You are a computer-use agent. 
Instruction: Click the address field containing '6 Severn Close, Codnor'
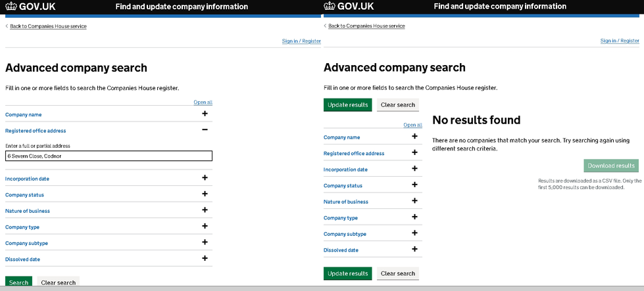tap(109, 156)
